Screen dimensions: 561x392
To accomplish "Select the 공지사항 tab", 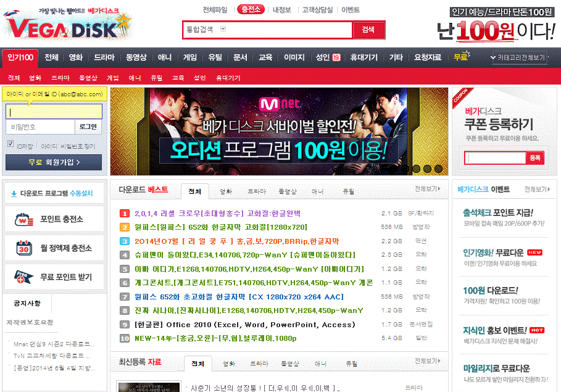I will tap(27, 303).
